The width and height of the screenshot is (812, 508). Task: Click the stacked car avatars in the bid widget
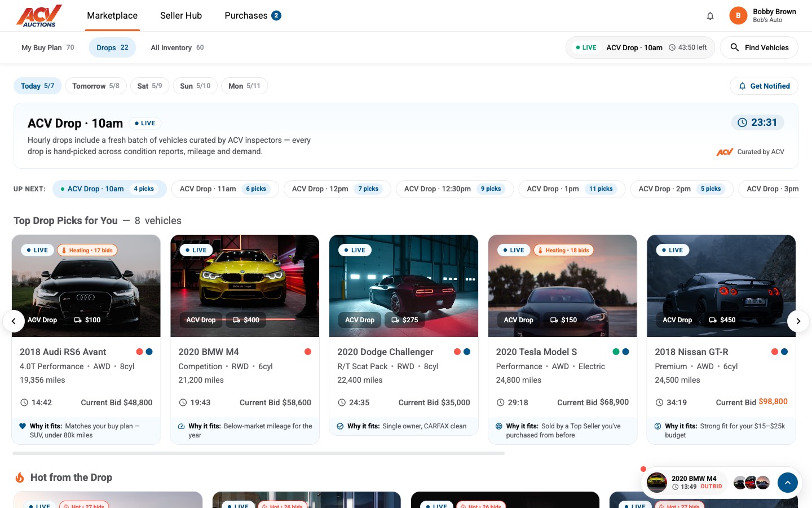click(x=752, y=483)
